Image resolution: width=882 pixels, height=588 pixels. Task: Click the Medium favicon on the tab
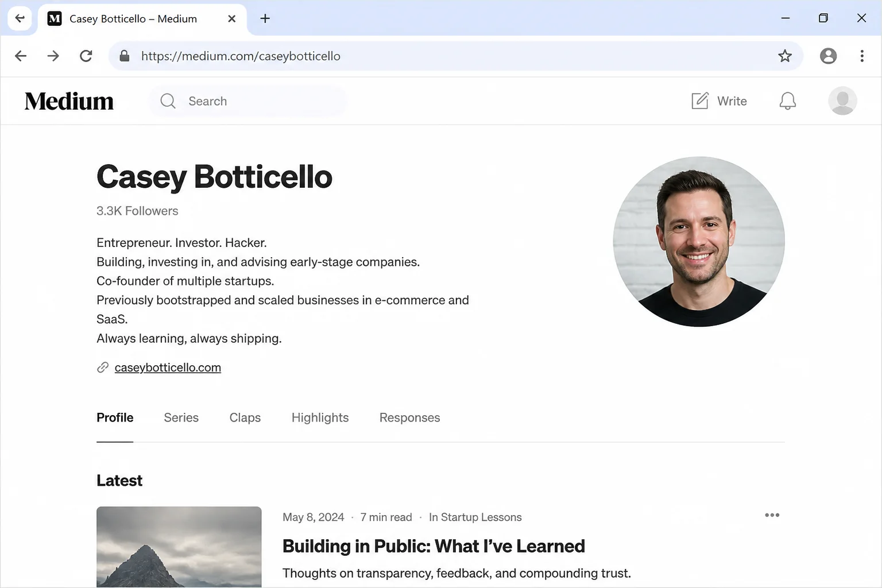click(55, 18)
